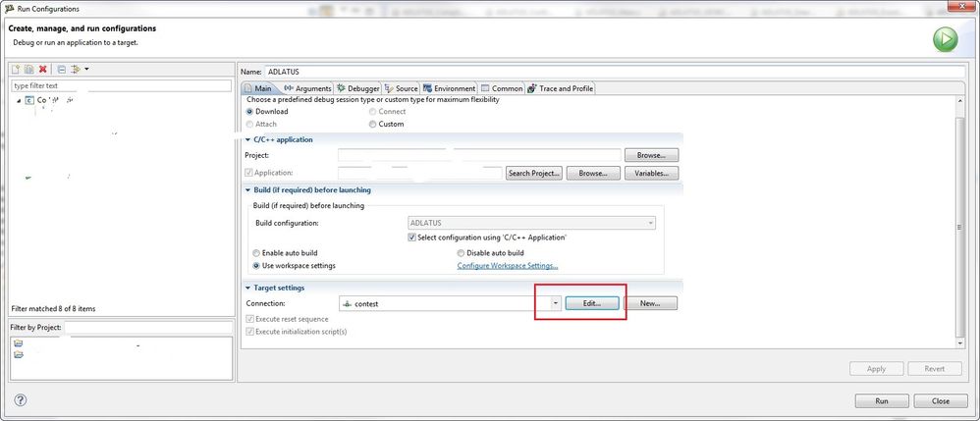Open Configure Workspace Settings link
Image resolution: width=980 pixels, height=421 pixels.
508,266
